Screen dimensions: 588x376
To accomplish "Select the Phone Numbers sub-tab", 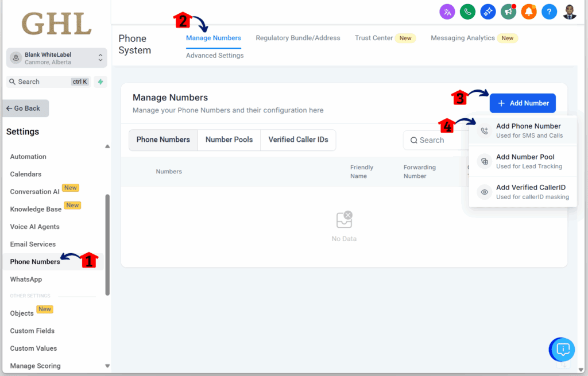I will pyautogui.click(x=163, y=140).
